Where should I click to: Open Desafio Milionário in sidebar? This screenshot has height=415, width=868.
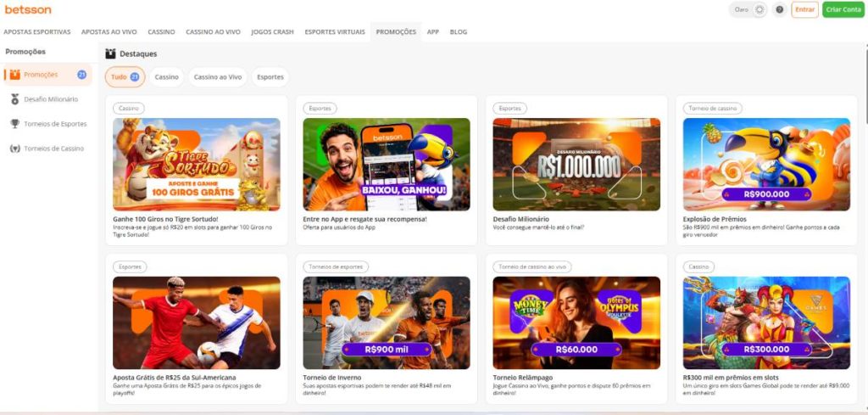(x=51, y=99)
